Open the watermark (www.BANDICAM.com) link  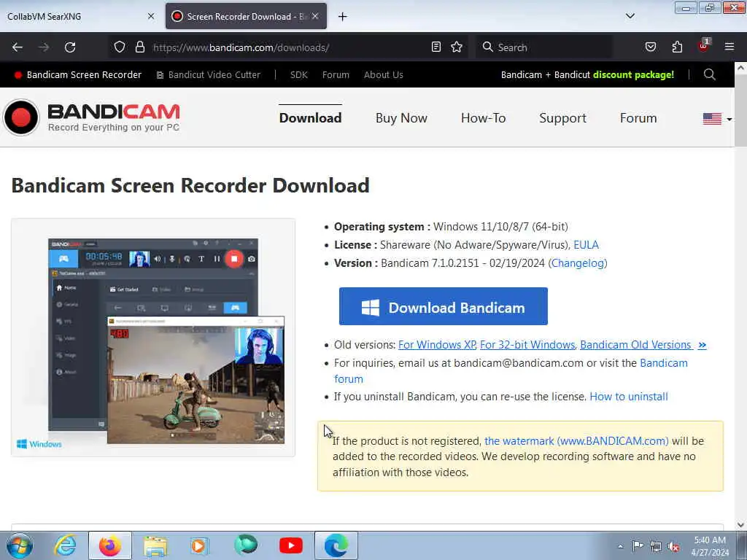pos(576,441)
